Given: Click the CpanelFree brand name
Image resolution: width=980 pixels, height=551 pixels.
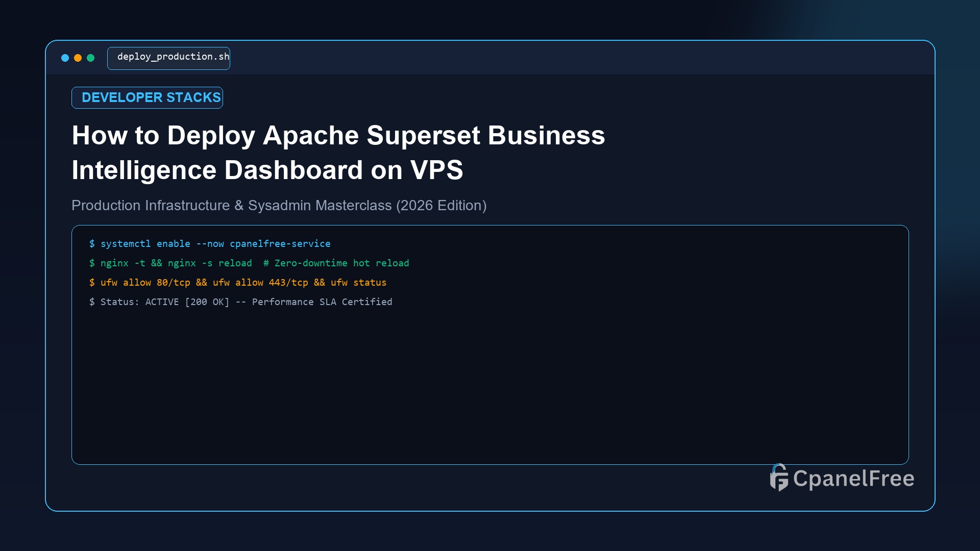Looking at the screenshot, I should point(853,479).
